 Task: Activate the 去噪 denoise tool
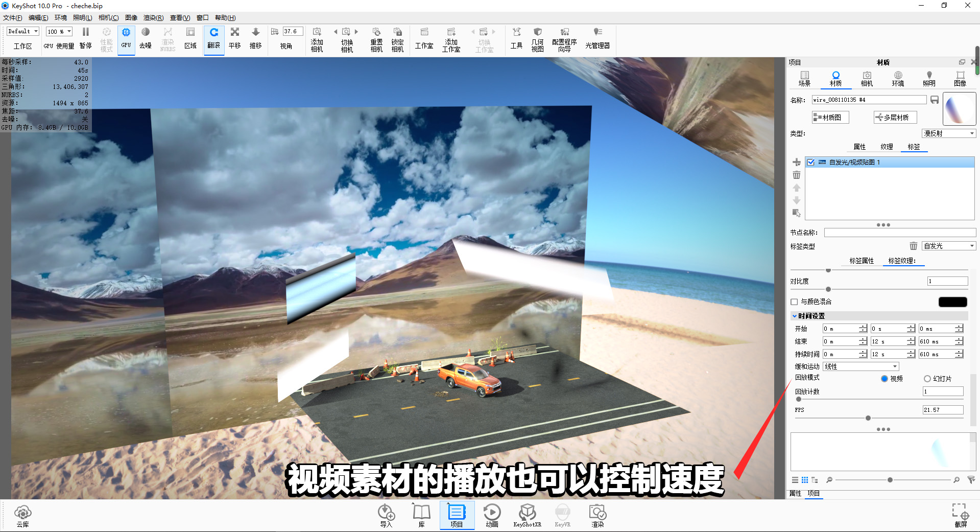(x=146, y=38)
